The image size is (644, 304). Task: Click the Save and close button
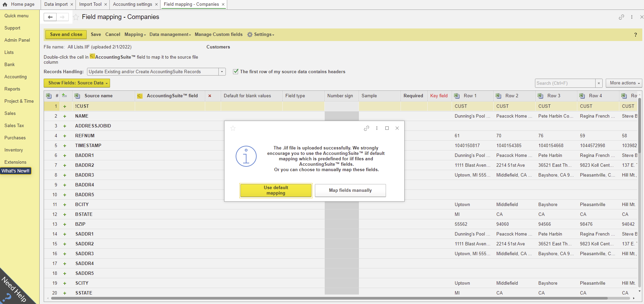coord(66,35)
